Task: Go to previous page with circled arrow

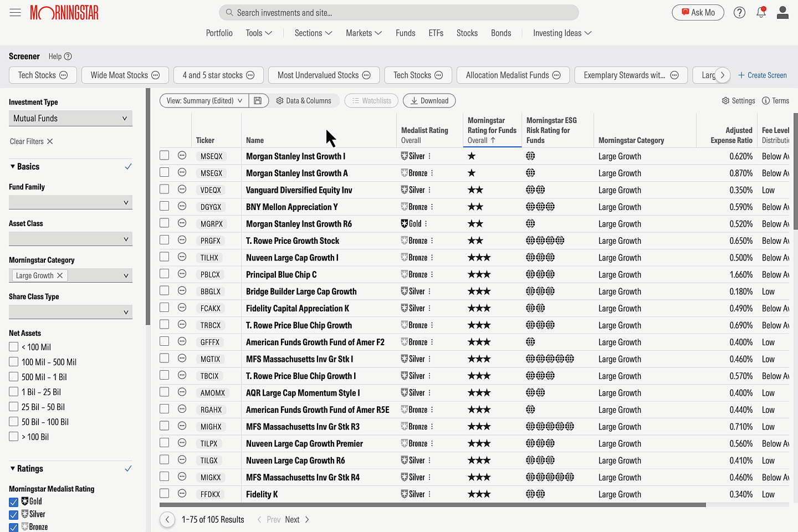Action: point(167,519)
